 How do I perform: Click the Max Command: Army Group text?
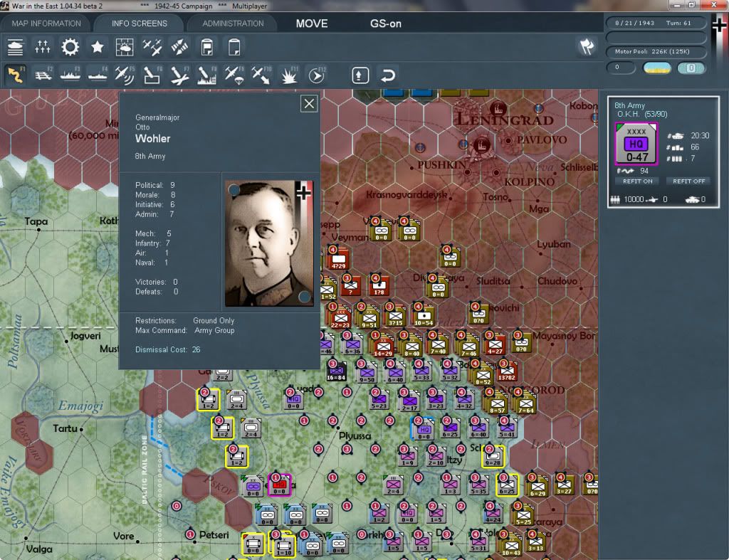pyautogui.click(x=185, y=330)
